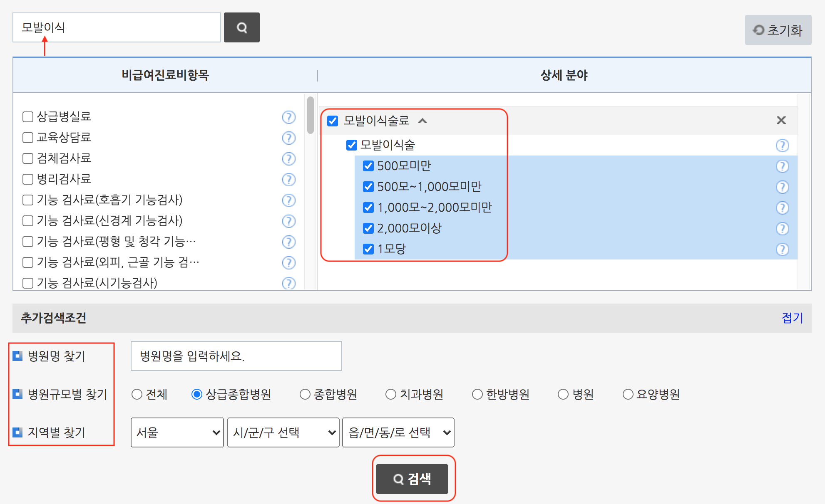825x504 pixels.
Task: Click the question mark beside 모발이식술
Action: click(x=783, y=146)
